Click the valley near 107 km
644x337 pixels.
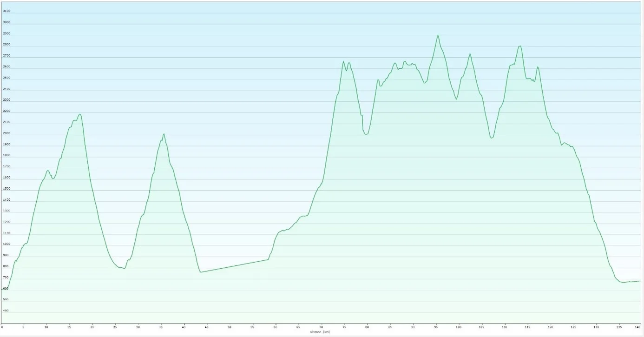coord(492,138)
